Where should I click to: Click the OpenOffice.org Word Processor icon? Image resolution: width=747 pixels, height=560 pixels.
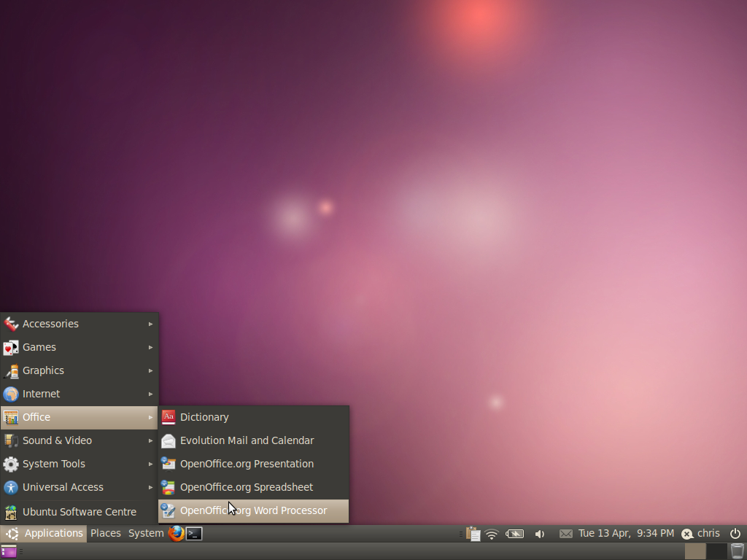coord(169,510)
